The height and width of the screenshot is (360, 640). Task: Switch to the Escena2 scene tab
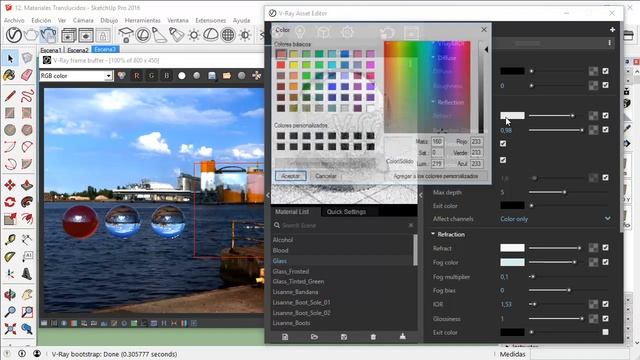click(x=78, y=50)
